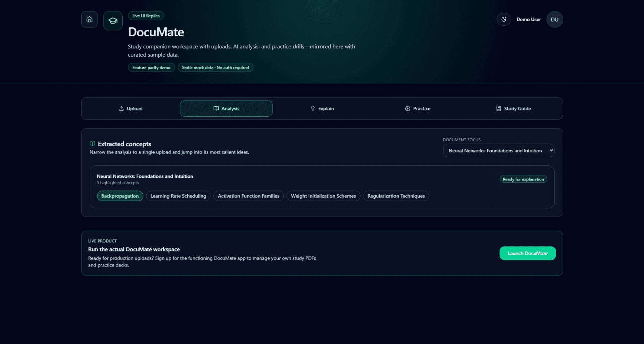Select the Home icon in the header
This screenshot has width=644, height=344.
click(x=89, y=19)
